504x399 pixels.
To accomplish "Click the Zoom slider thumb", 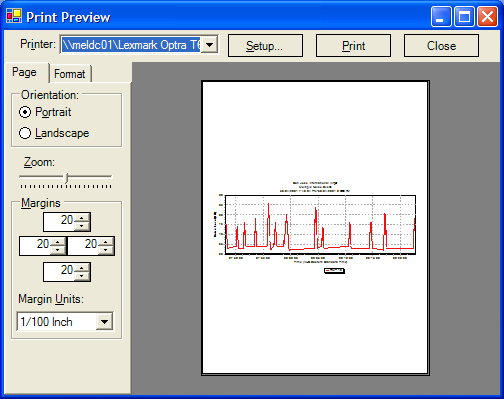I will click(x=66, y=178).
